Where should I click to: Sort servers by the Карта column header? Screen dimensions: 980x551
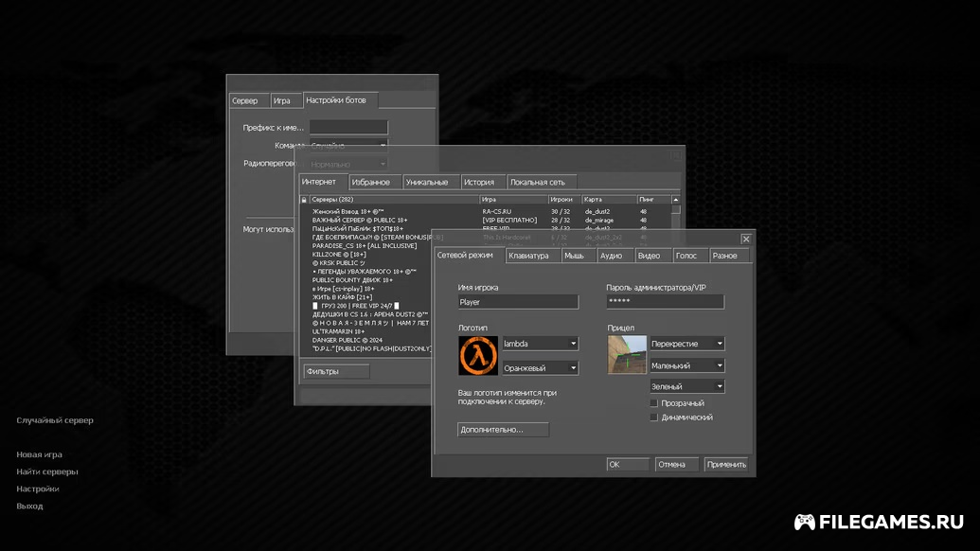tap(609, 199)
